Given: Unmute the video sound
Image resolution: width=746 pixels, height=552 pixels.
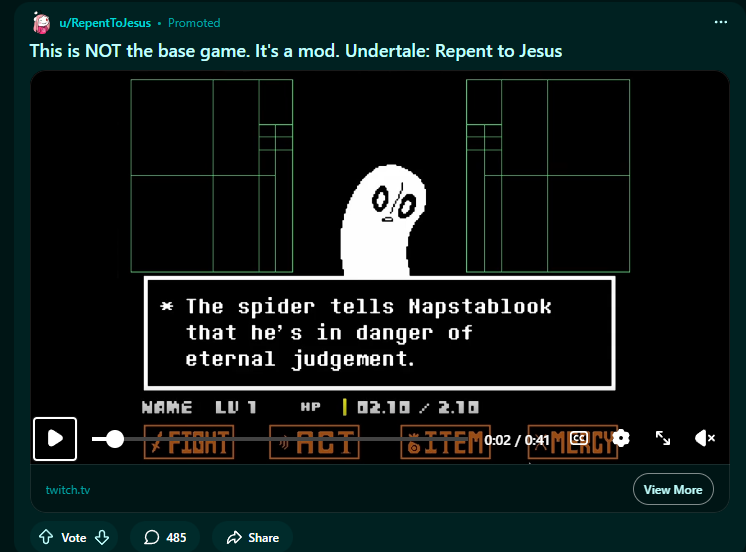Looking at the screenshot, I should 705,438.
